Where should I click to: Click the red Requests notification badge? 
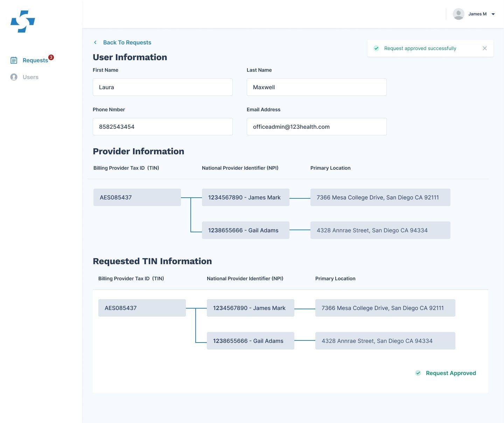click(50, 57)
